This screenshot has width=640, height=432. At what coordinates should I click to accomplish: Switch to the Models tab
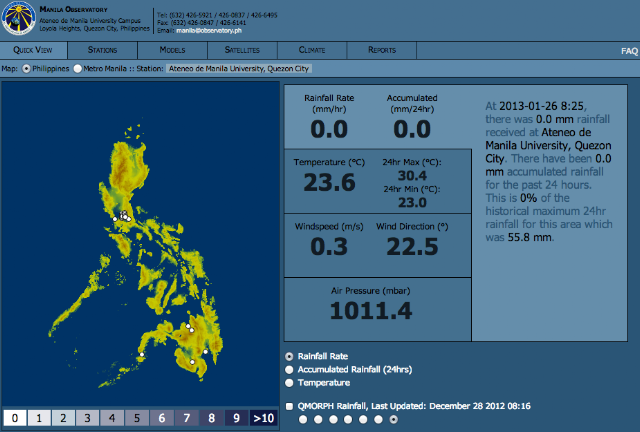coord(172,50)
